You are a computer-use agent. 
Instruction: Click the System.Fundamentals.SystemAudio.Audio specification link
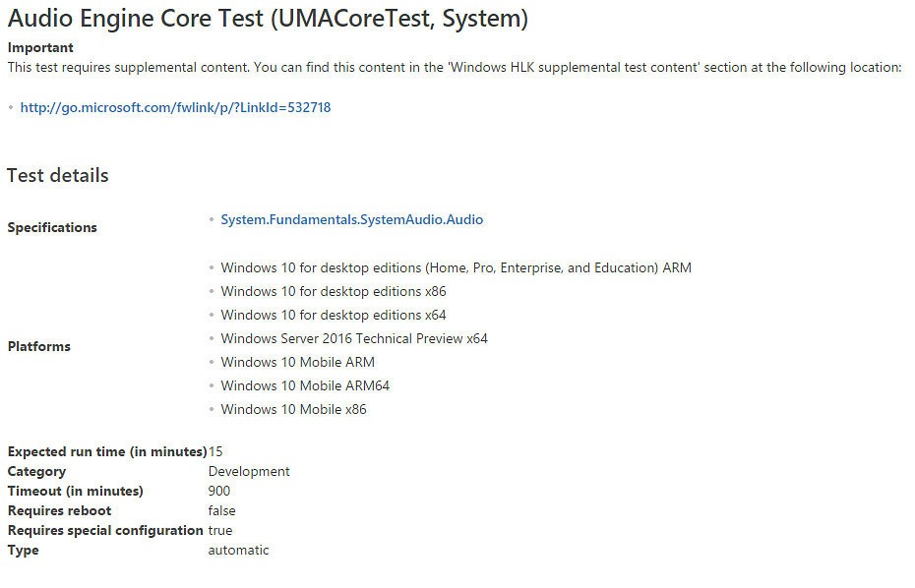(x=351, y=220)
